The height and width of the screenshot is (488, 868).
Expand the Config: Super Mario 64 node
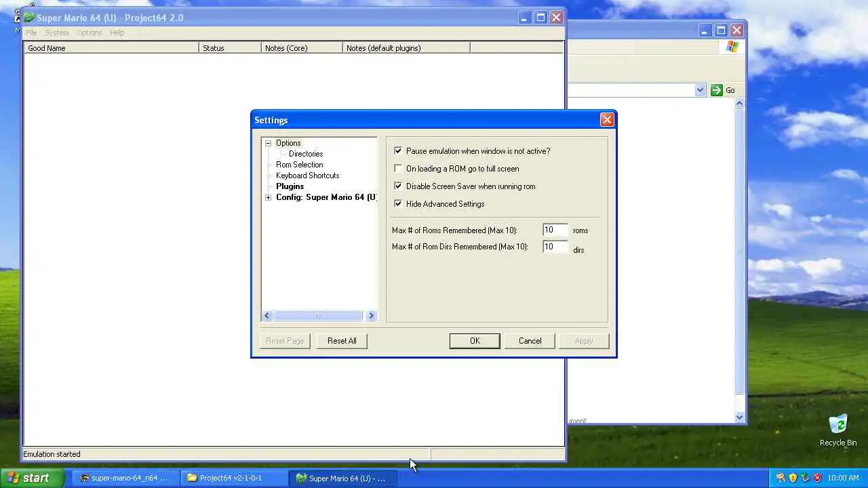[268, 197]
